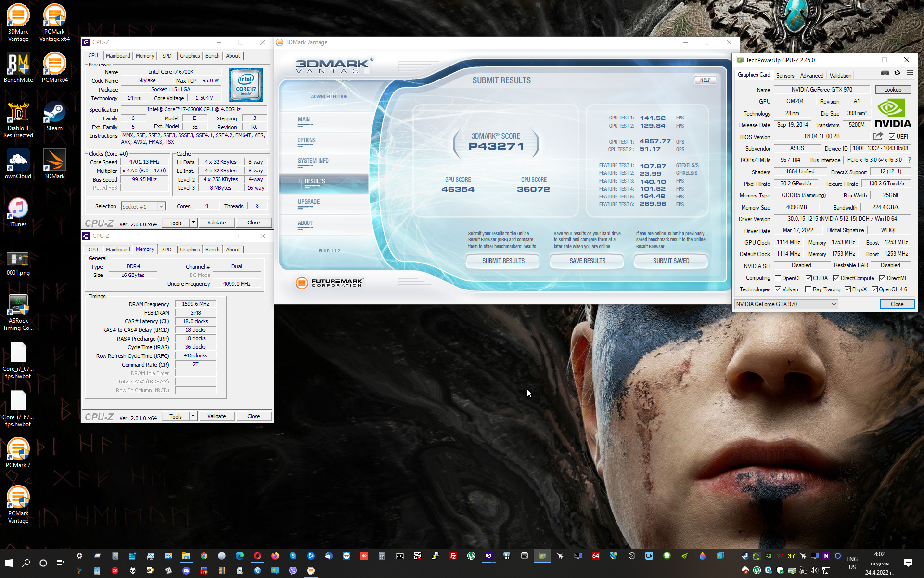Screen dimensions: 924x578
Task: Take a GPU-Z screenshot with camera icon
Action: click(885, 73)
